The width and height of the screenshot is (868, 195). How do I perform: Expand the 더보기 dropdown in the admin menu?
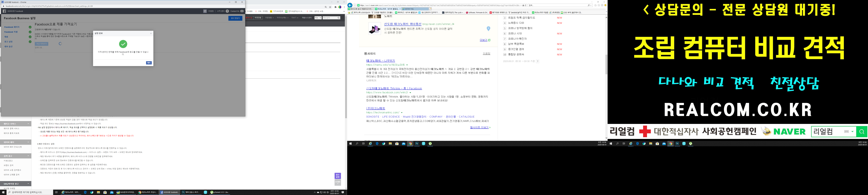(x=295, y=18)
